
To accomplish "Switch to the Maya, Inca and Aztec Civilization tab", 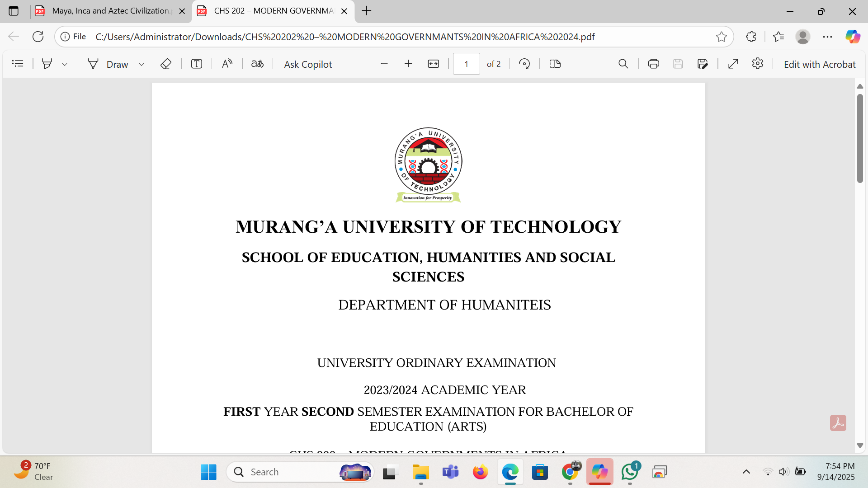I will (x=110, y=11).
